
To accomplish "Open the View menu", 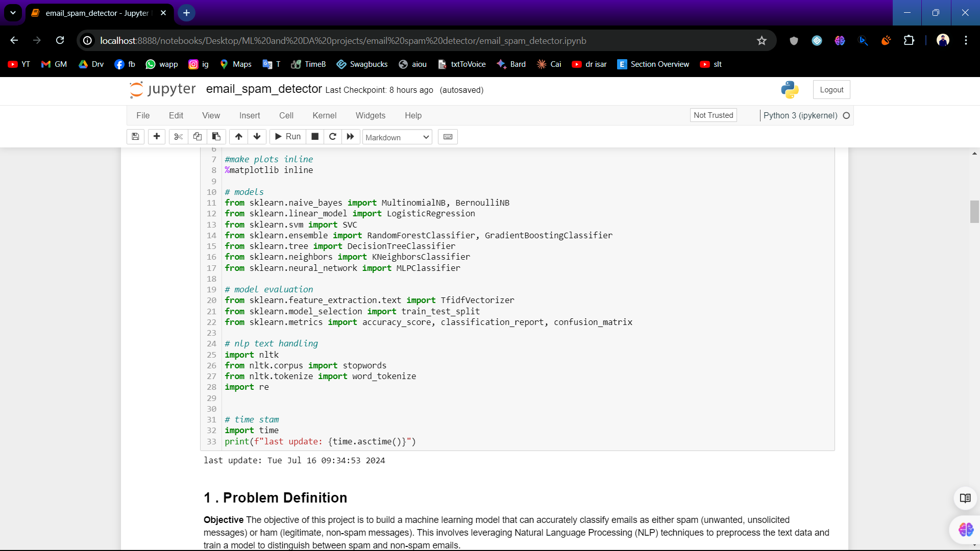I will [x=211, y=115].
